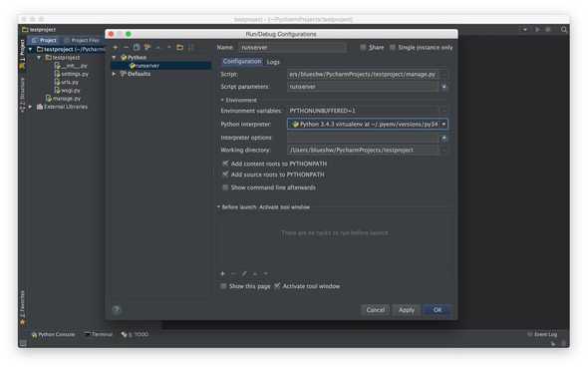Click Environment variables field

[363, 111]
